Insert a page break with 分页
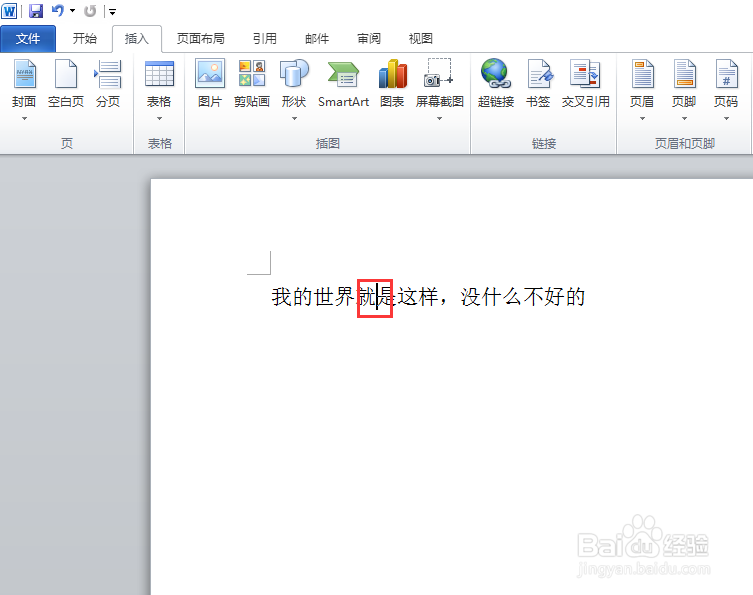 [x=108, y=83]
